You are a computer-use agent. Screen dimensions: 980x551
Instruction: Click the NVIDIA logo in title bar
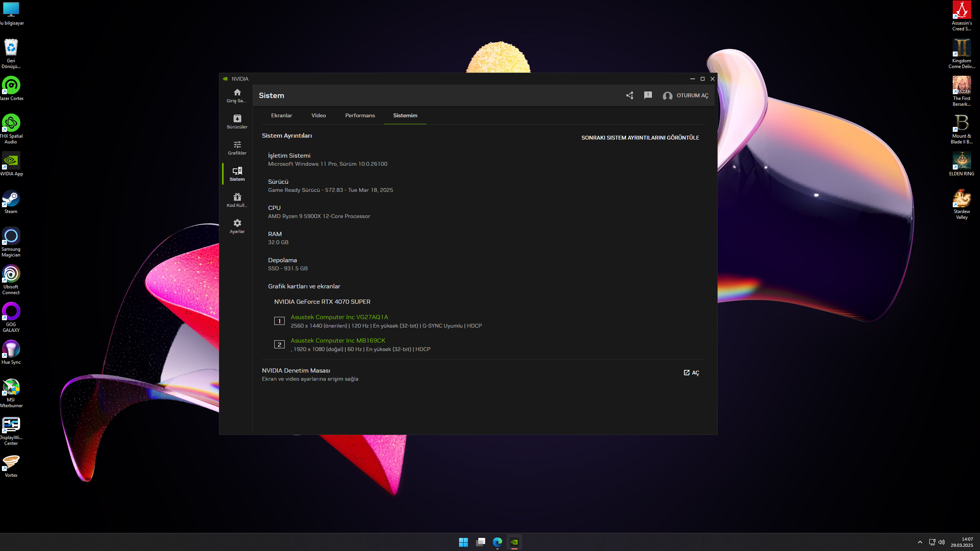(x=225, y=79)
